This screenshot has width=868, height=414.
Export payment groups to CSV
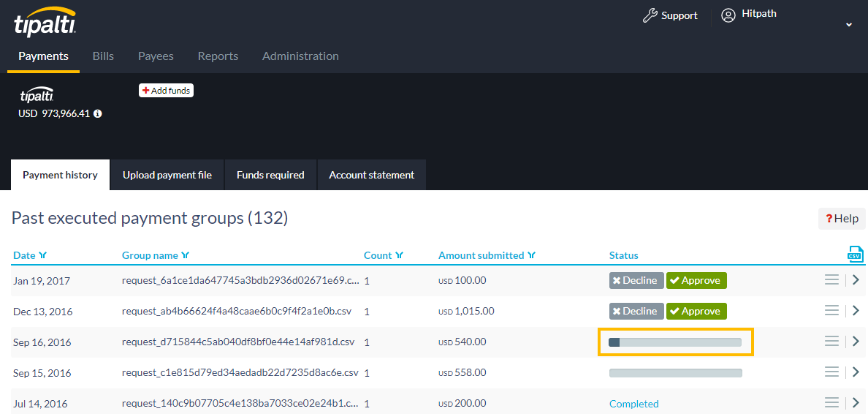855,255
